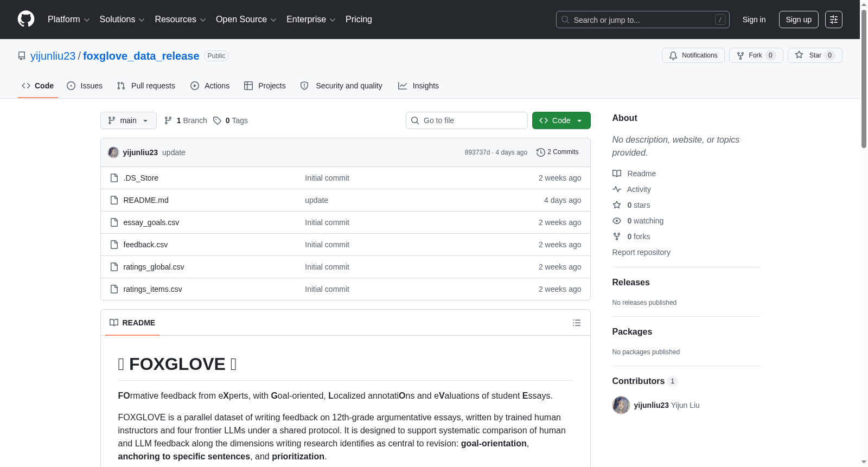Open the green Code dropdown button
The height and width of the screenshot is (467, 868).
(561, 120)
